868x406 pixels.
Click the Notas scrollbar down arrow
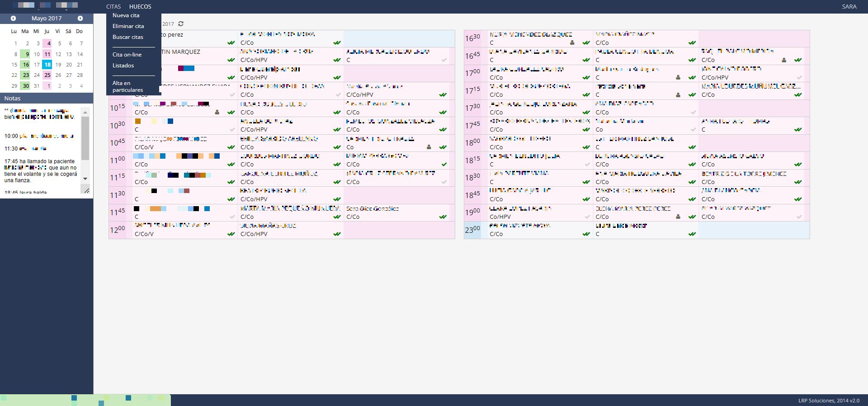click(85, 179)
